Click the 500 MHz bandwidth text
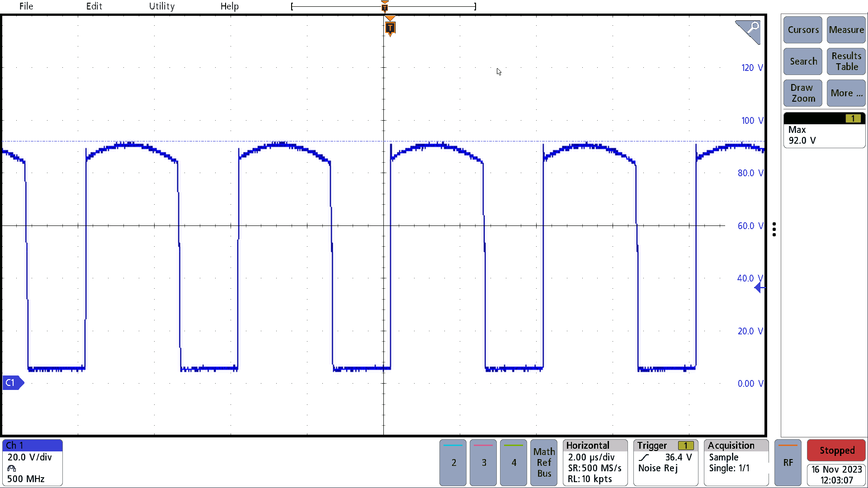Viewport: 868px width, 488px height. click(x=26, y=479)
